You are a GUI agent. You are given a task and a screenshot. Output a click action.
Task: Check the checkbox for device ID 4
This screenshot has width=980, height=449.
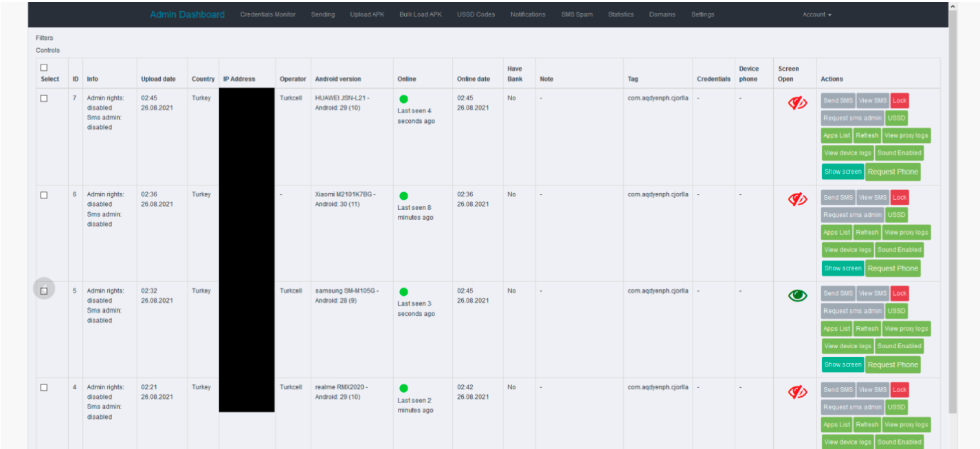[x=44, y=387]
